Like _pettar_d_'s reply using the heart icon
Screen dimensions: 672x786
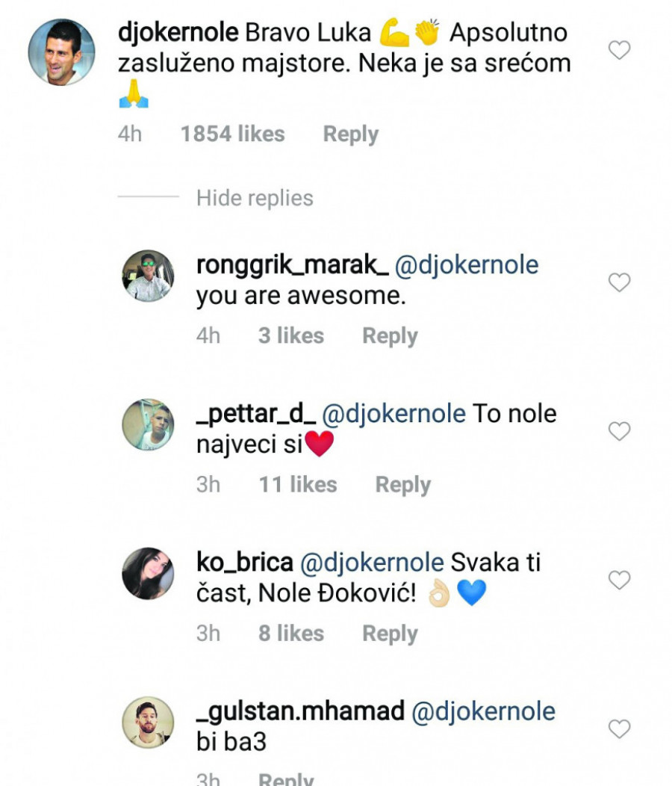pos(620,431)
